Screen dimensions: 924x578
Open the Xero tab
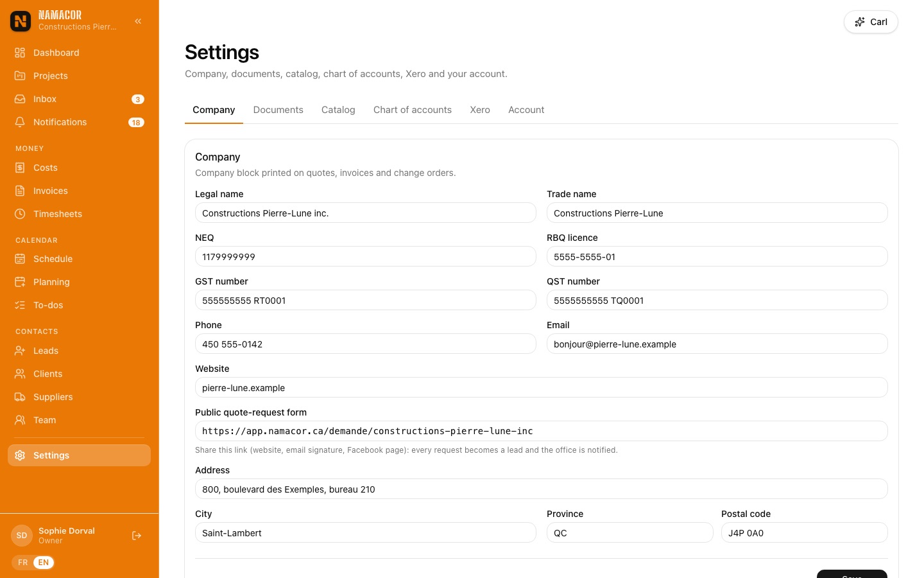pos(480,110)
